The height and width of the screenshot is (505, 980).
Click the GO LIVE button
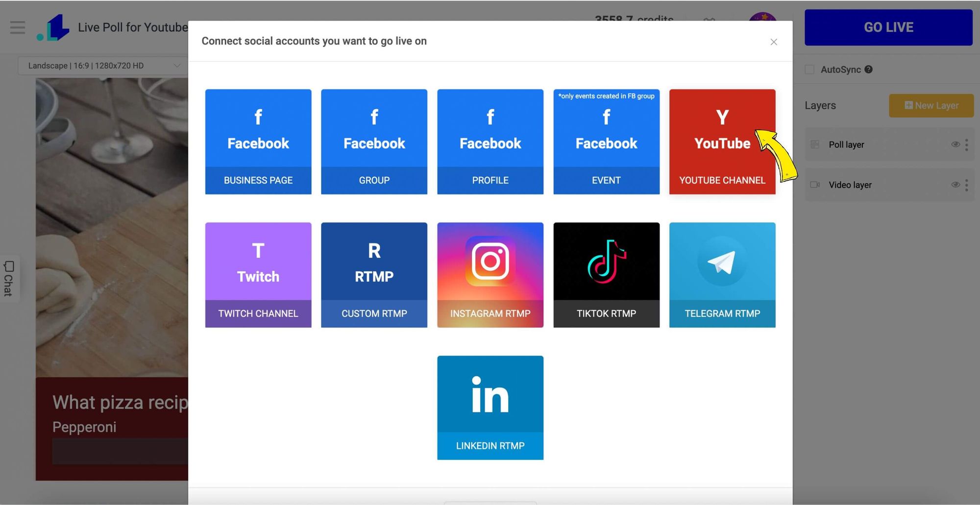click(x=888, y=27)
